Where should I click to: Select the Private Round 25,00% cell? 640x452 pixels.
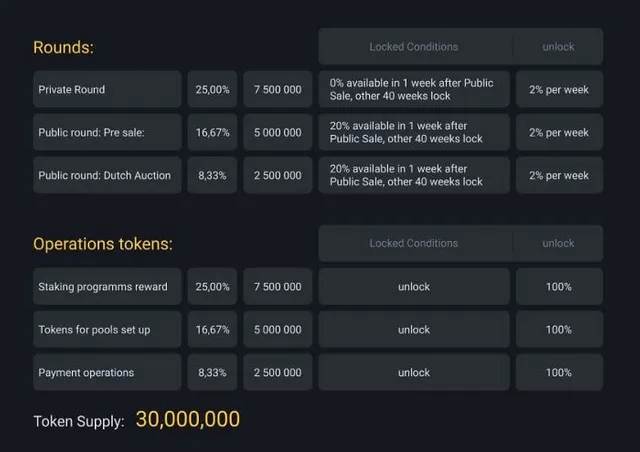click(x=212, y=89)
